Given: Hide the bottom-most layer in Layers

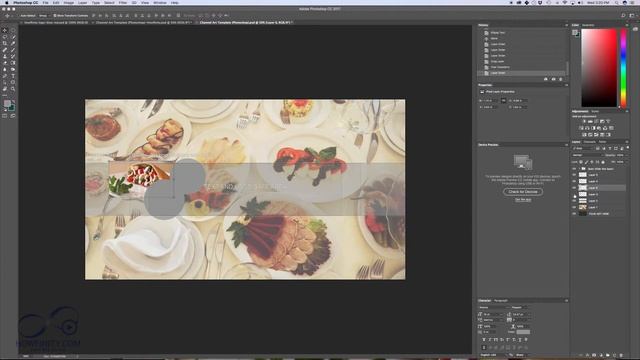Looking at the screenshot, I should pos(574,214).
